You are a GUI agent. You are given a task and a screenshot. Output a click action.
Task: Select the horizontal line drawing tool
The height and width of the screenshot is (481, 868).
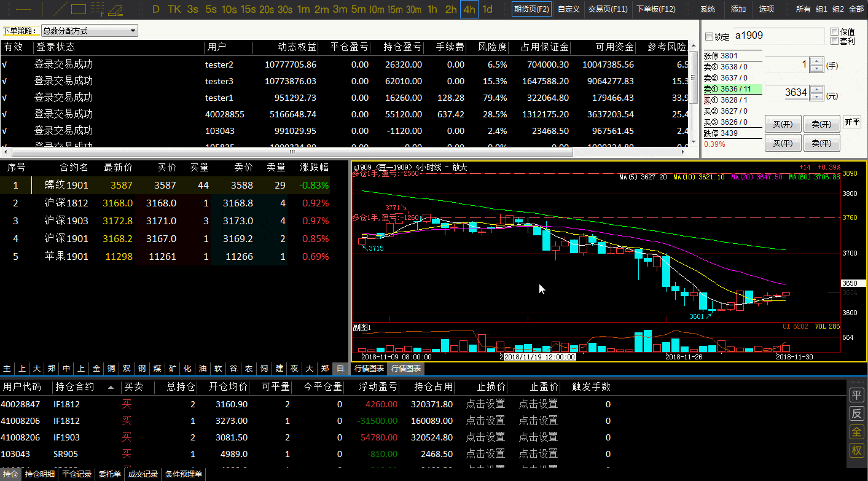click(x=23, y=9)
